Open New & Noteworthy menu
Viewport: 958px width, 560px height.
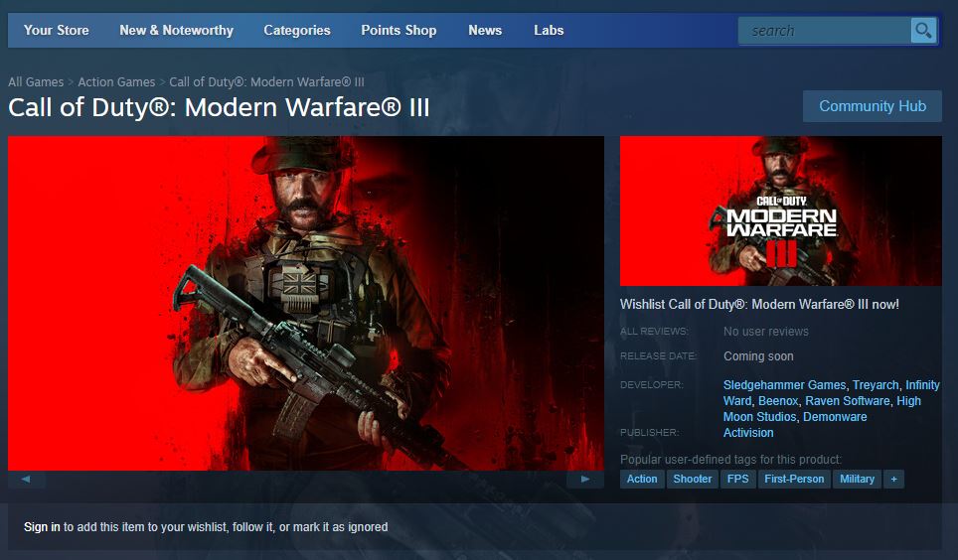point(177,30)
